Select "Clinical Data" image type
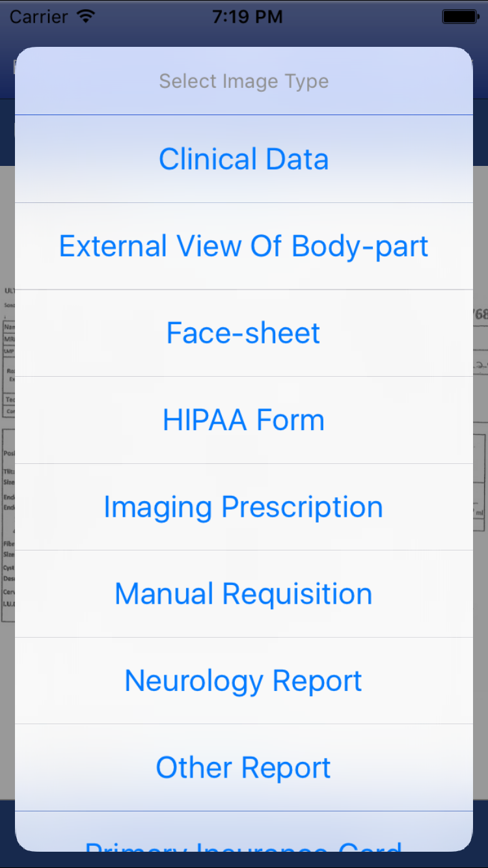488x868 pixels. pyautogui.click(x=243, y=158)
